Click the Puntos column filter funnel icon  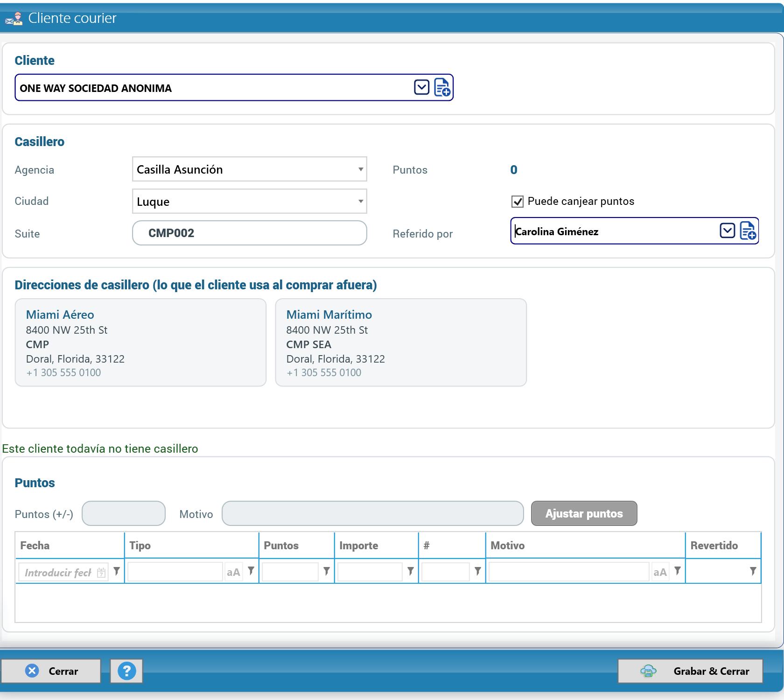coord(327,571)
